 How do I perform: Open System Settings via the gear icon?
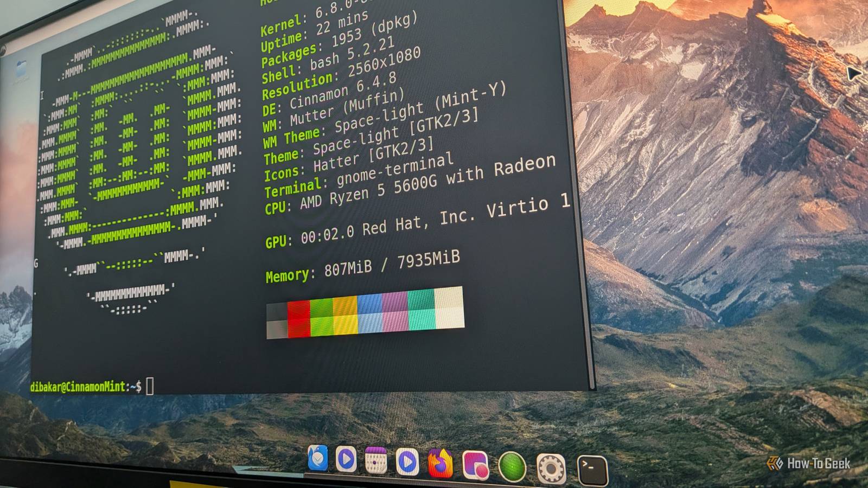[551, 467]
